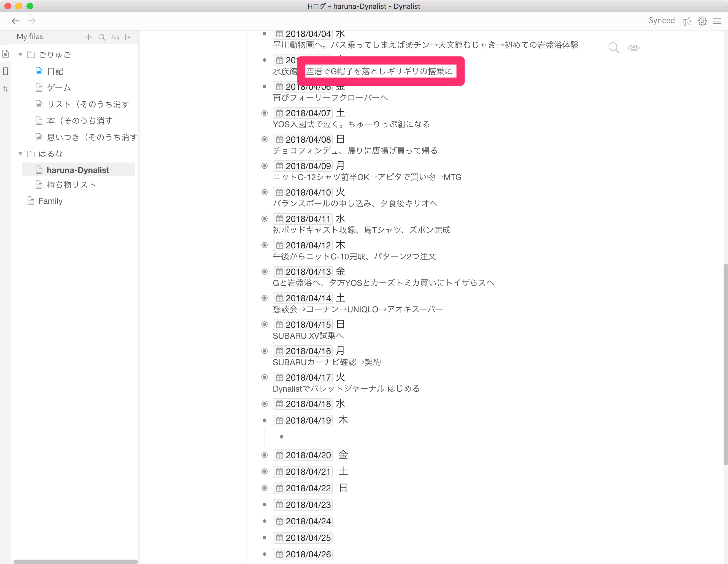The image size is (728, 564).
Task: Toggle the eye visibility icon
Action: [633, 48]
